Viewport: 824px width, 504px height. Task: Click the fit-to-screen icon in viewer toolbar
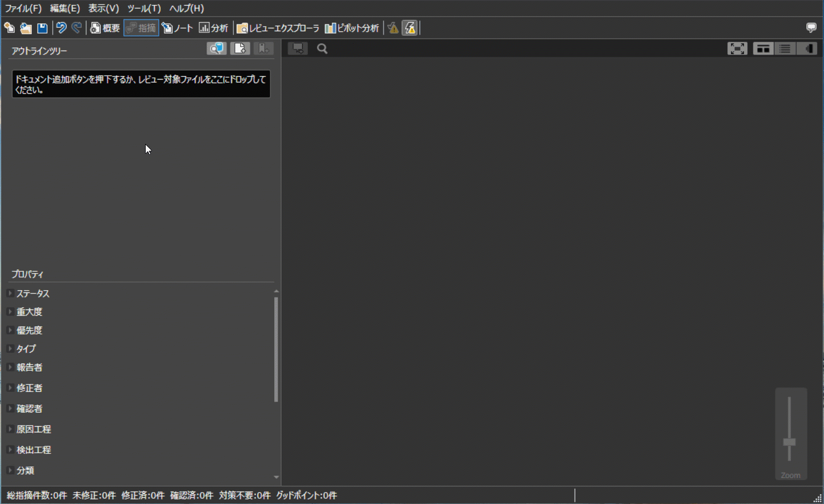[x=737, y=49]
